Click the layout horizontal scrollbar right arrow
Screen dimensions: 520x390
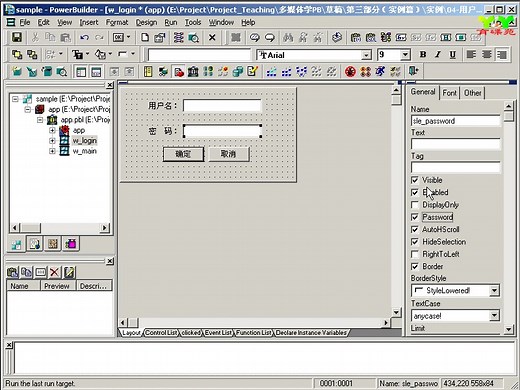(x=386, y=323)
